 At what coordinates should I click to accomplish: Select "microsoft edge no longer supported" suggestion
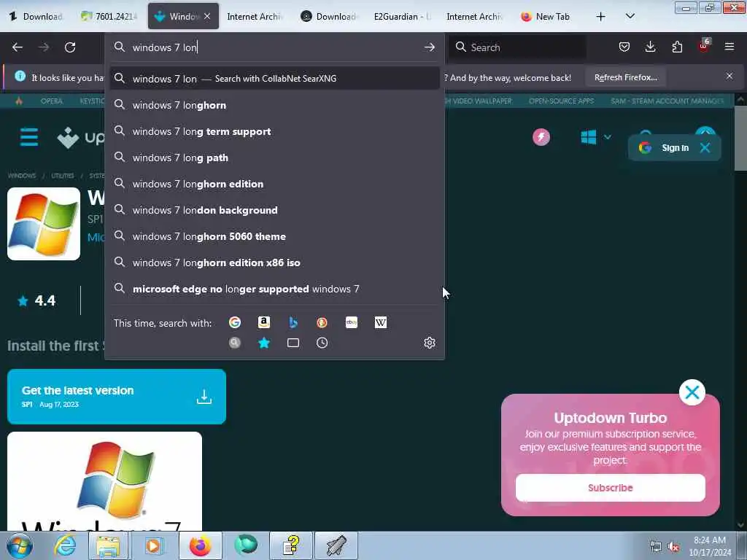pos(274,289)
